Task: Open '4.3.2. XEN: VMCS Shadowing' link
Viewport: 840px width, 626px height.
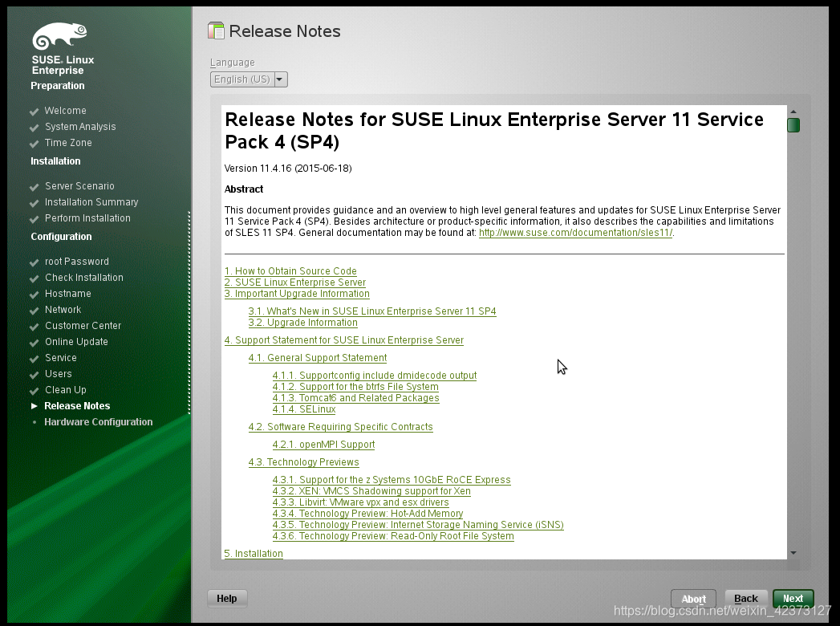Action: [371, 491]
